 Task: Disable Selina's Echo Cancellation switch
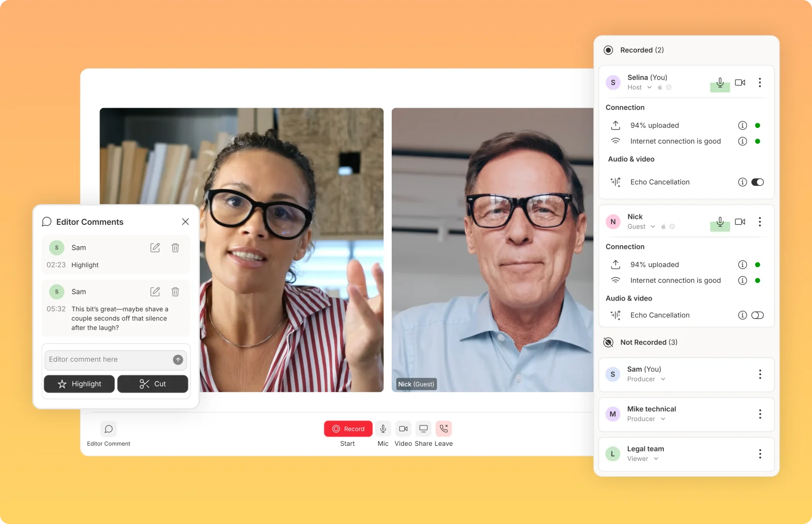[x=758, y=182]
